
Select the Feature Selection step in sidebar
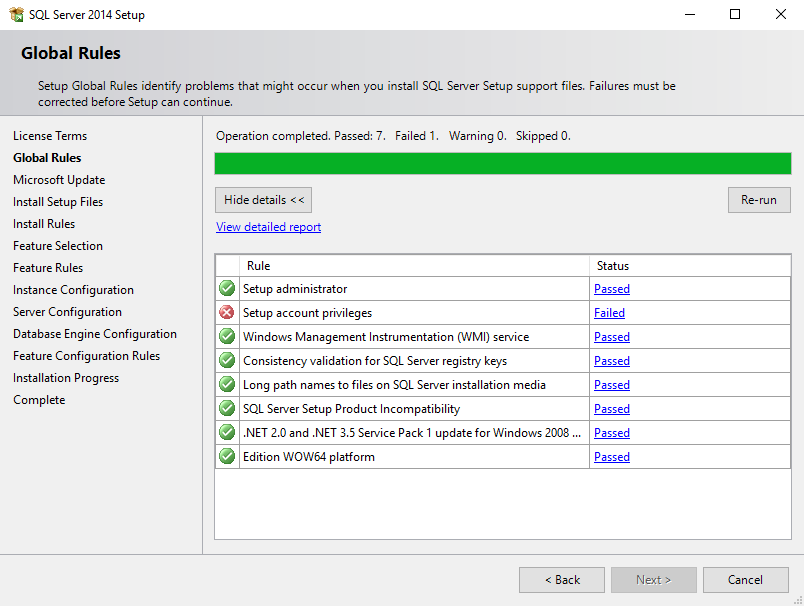[58, 246]
